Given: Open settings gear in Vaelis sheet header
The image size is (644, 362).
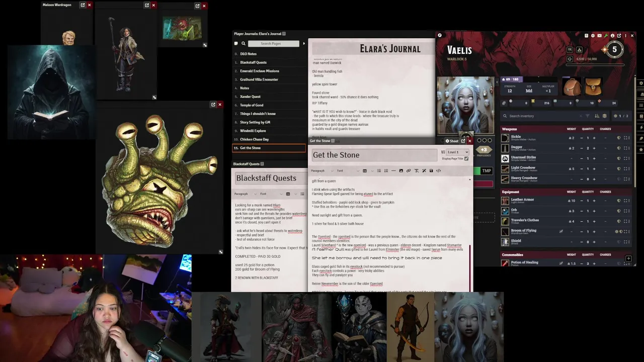Looking at the screenshot, I should 593,36.
